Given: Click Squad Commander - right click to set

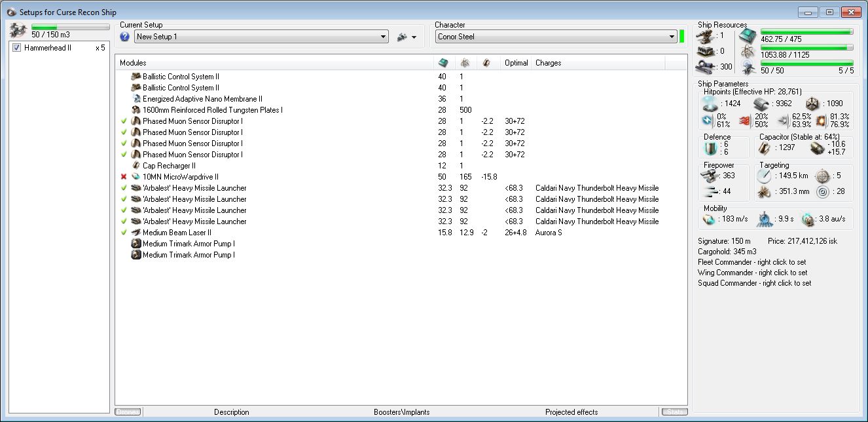Looking at the screenshot, I should [x=755, y=283].
